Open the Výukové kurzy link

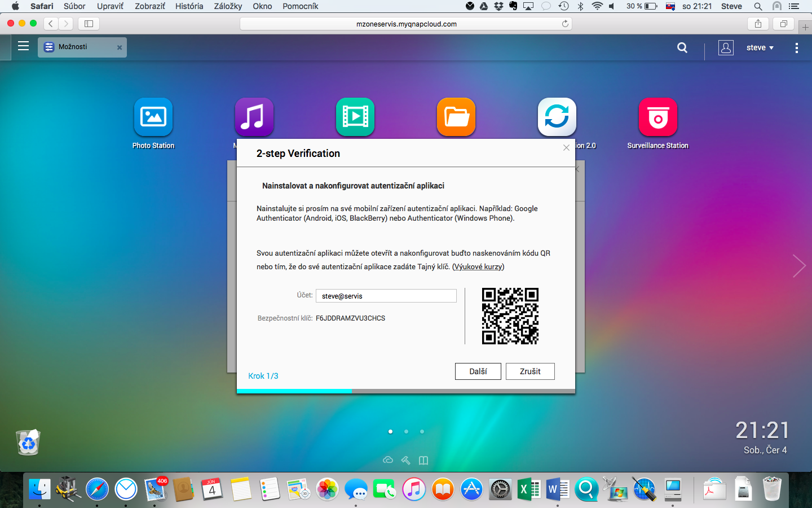[x=478, y=267]
